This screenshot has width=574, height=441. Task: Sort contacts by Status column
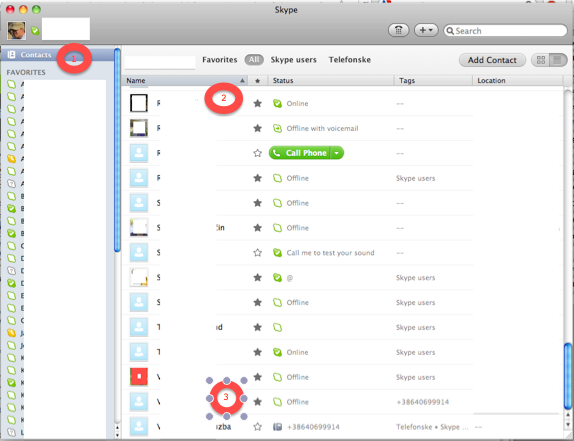331,81
